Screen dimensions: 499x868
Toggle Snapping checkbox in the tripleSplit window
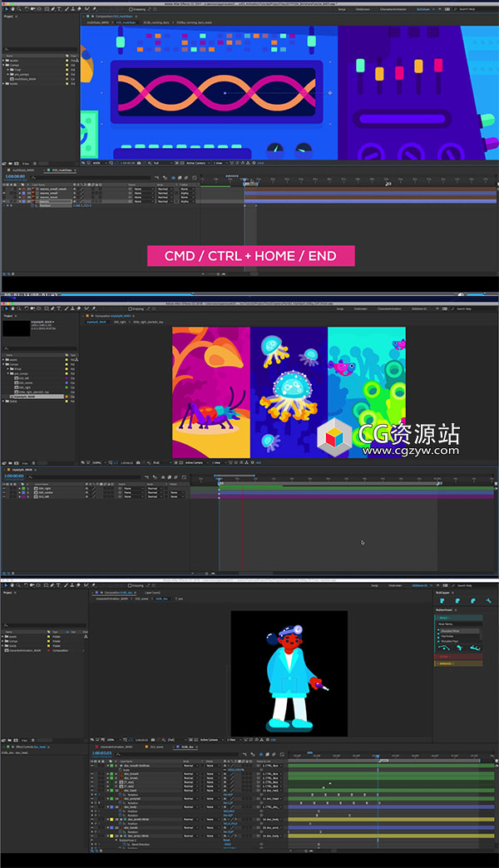pos(130,308)
